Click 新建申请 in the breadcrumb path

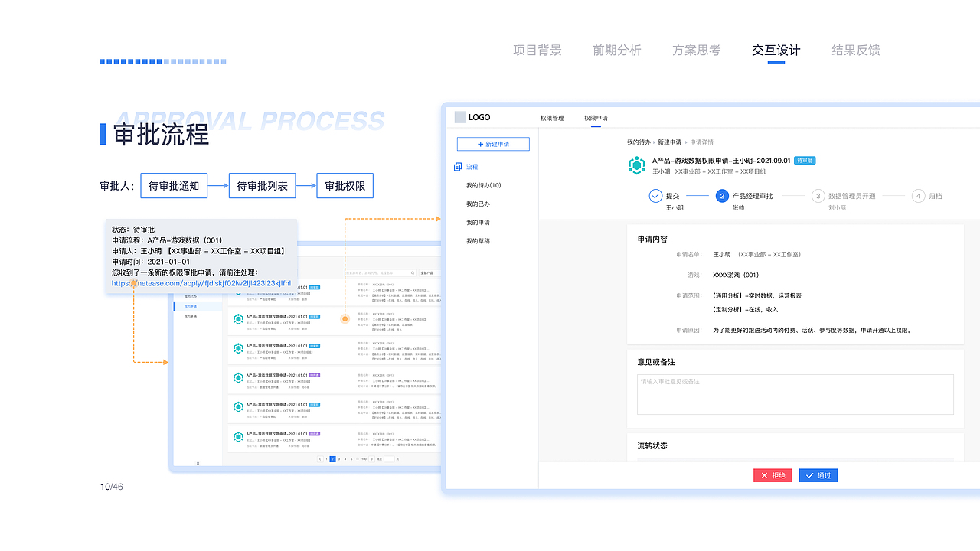coord(669,142)
